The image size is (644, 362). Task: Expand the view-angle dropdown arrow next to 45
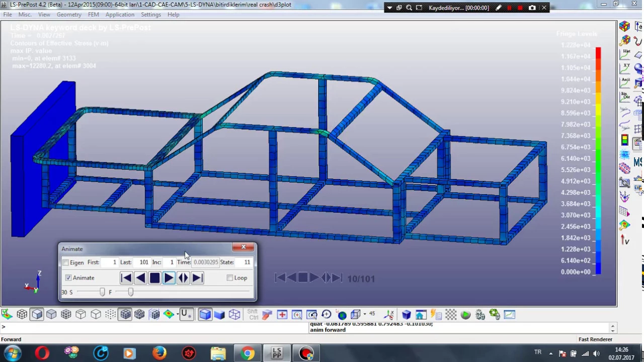[364, 315]
